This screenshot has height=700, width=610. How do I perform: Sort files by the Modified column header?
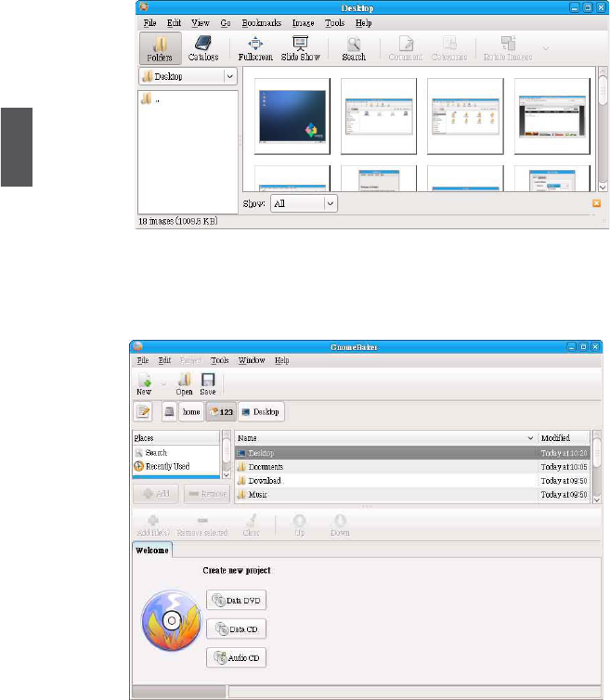click(x=564, y=438)
